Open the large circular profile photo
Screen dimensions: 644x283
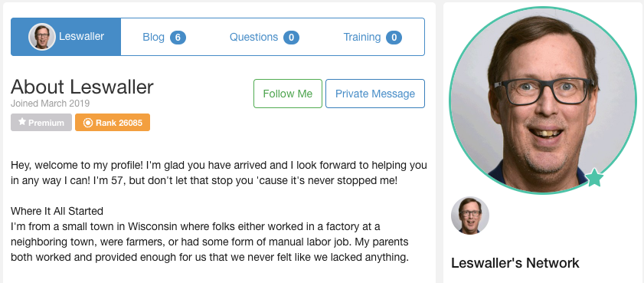(x=543, y=100)
